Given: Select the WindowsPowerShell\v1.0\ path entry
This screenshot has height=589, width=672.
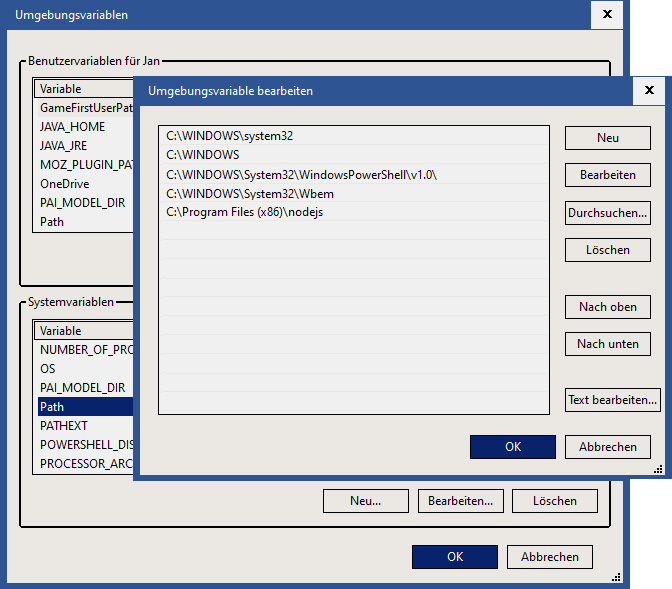Looking at the screenshot, I should [x=301, y=174].
